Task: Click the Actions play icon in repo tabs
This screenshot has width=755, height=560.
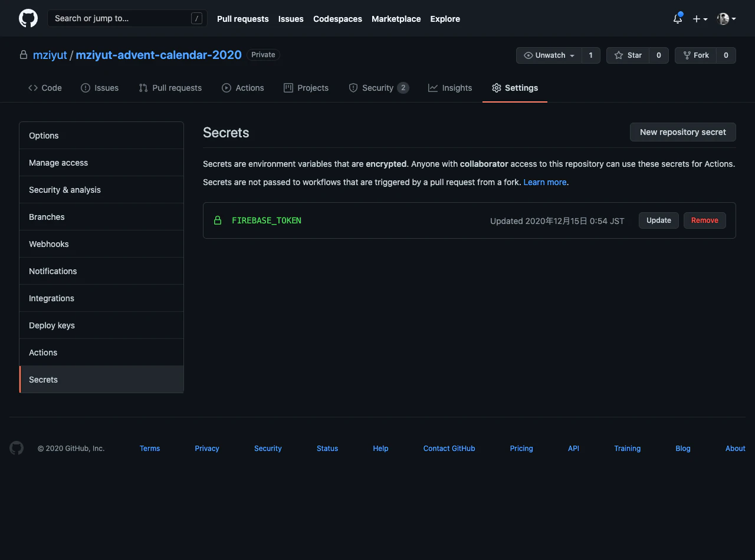Action: click(226, 87)
